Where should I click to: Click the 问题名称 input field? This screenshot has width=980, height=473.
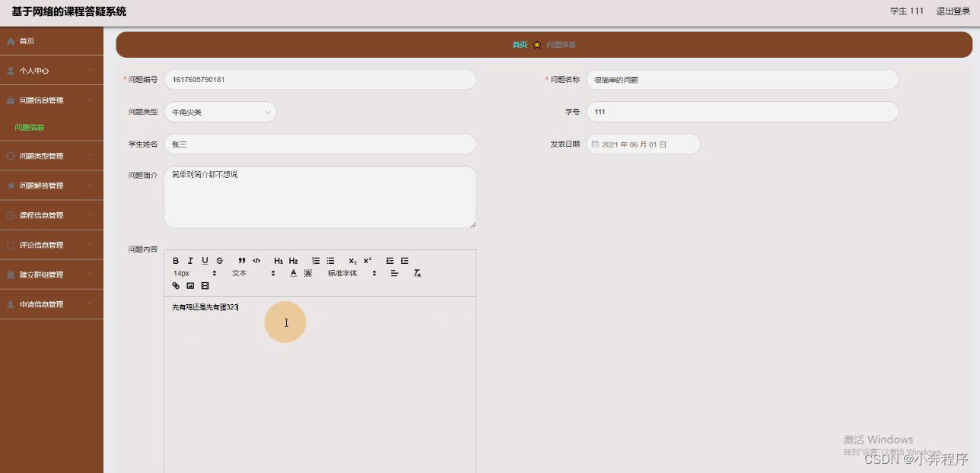(x=743, y=79)
